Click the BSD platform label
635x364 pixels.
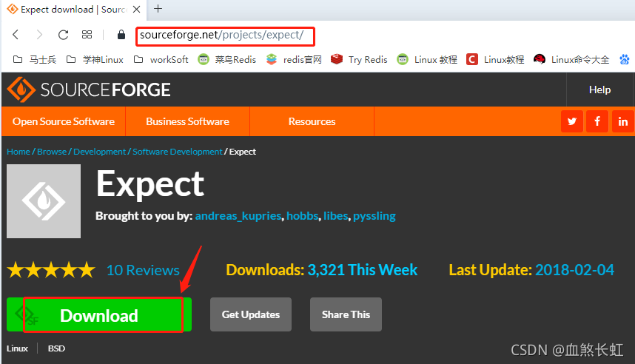[56, 348]
